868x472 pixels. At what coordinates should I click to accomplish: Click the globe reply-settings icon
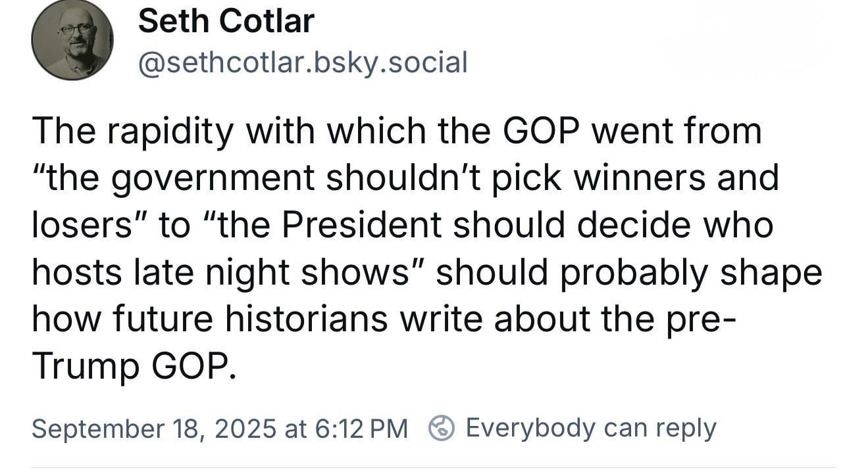point(442,429)
